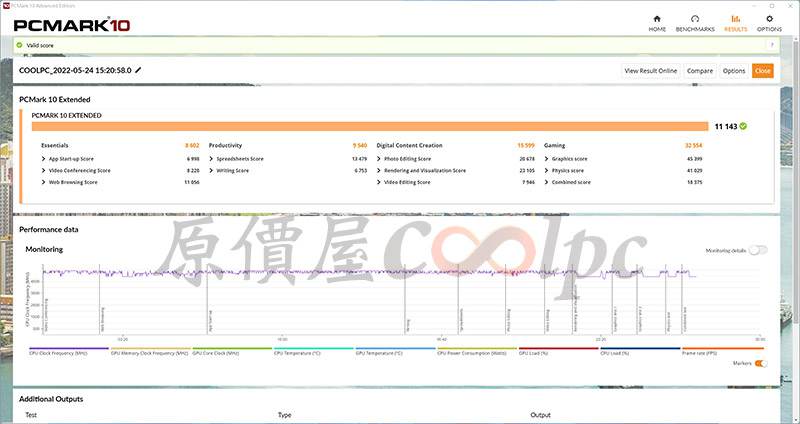Open the OPTIONS tab label
Image resolution: width=800 pixels, height=424 pixels.
pos(769,29)
